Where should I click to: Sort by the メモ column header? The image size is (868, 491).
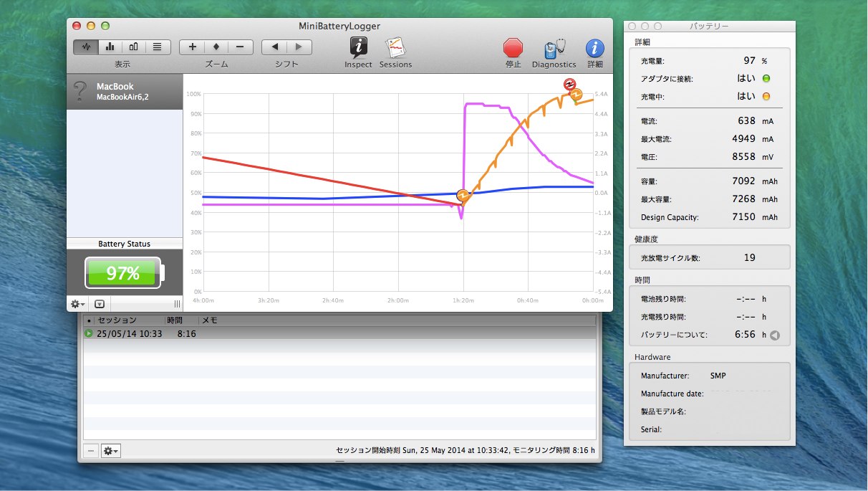pos(397,320)
